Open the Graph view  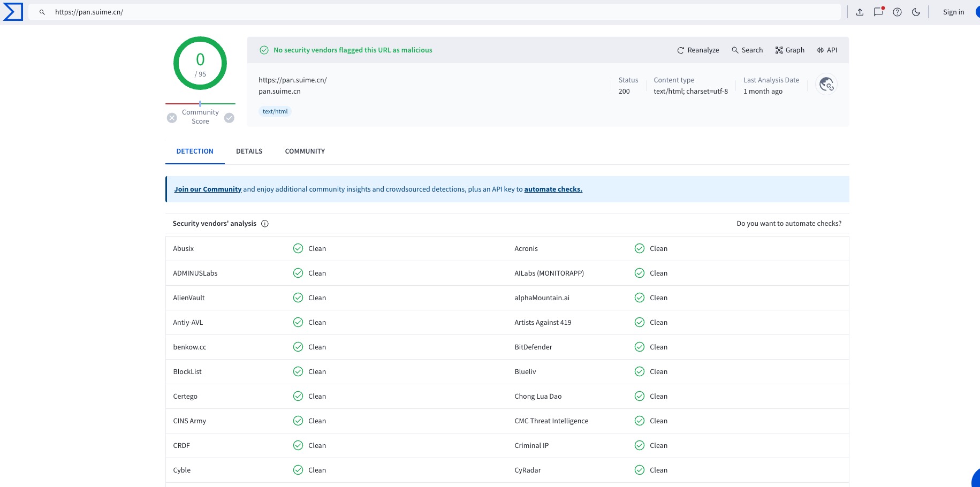tap(790, 50)
